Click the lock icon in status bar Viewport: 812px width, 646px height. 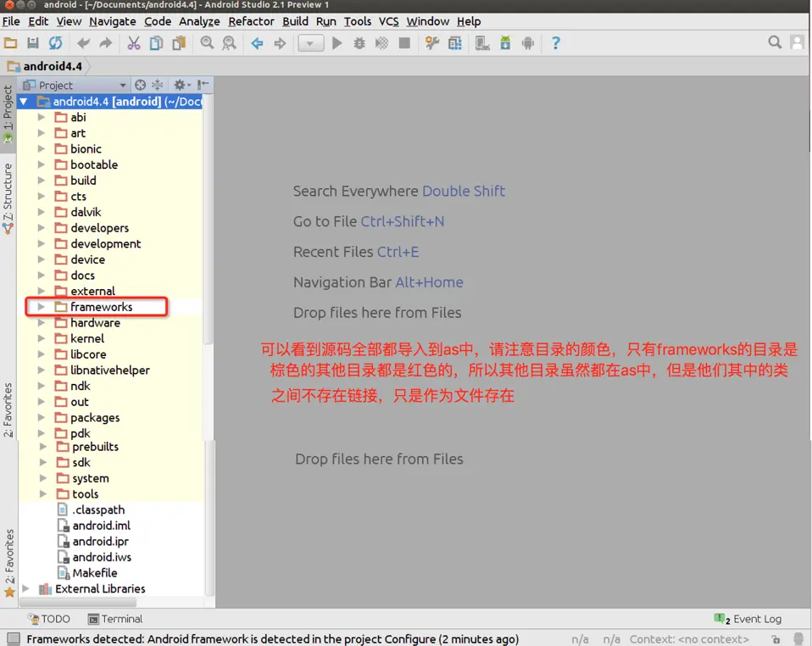coord(776,640)
